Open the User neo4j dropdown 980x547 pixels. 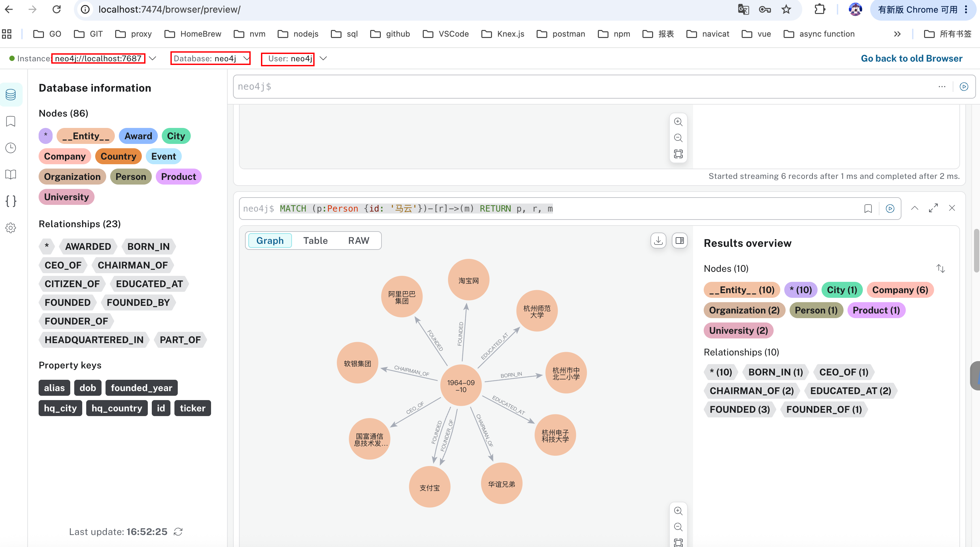323,59
